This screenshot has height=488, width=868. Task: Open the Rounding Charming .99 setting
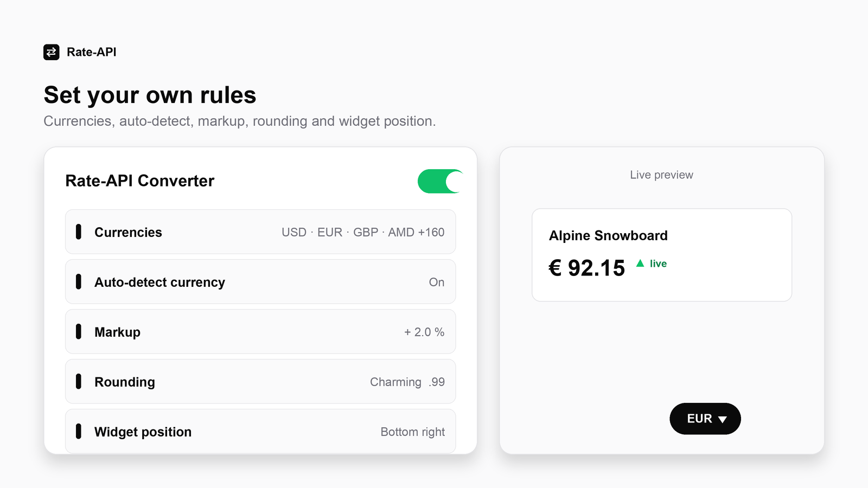(260, 382)
